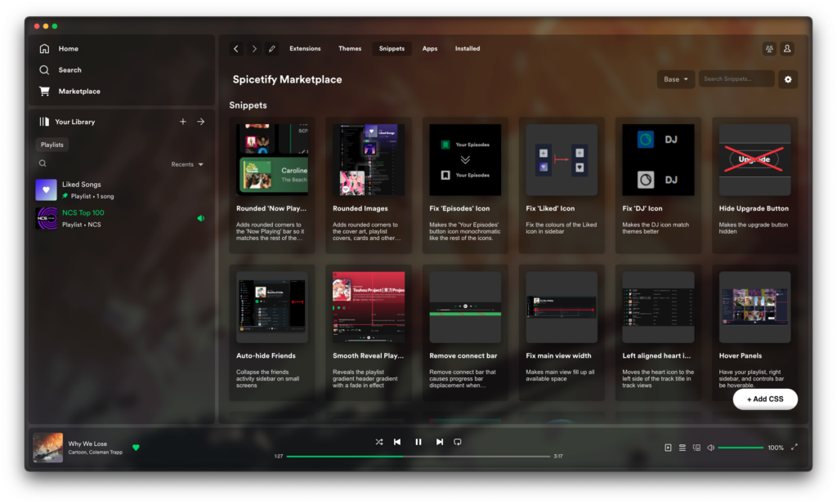The image size is (837, 504).
Task: Select the Remove connect bar snippet
Action: pos(465,332)
